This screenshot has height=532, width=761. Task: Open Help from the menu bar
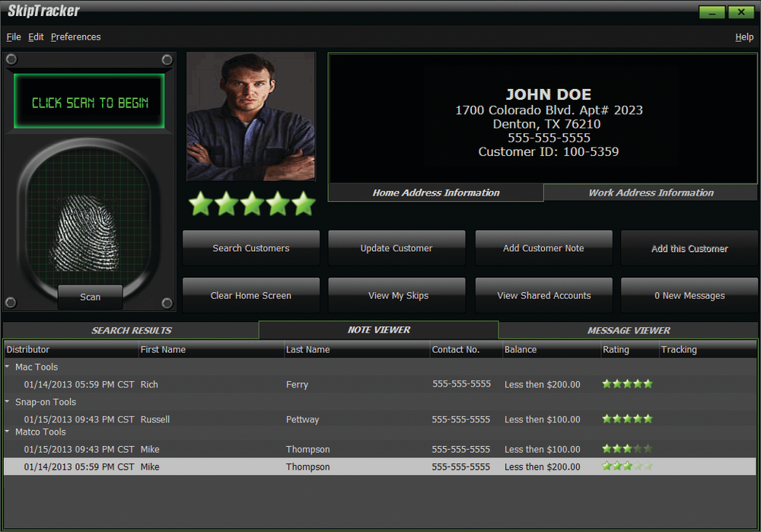coord(744,37)
